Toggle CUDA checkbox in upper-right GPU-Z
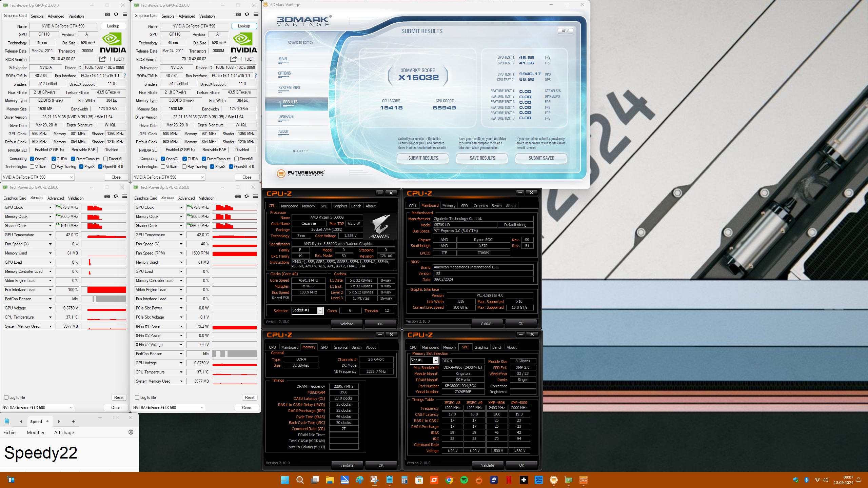 (184, 159)
